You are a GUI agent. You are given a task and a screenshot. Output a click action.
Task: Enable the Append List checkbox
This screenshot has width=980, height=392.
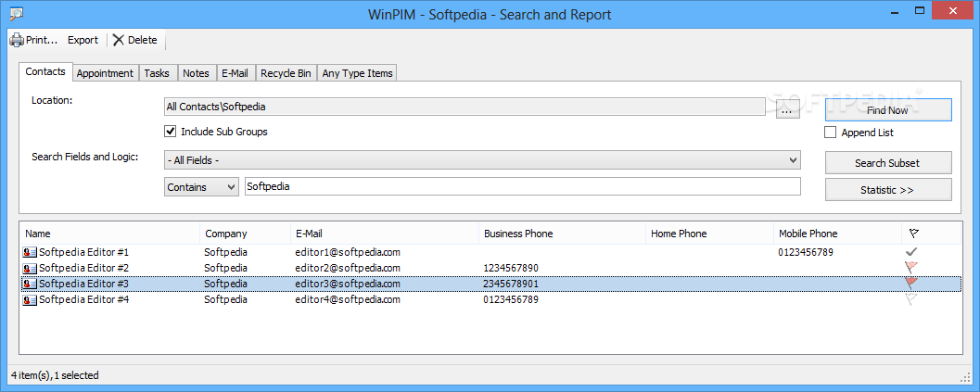click(x=831, y=133)
